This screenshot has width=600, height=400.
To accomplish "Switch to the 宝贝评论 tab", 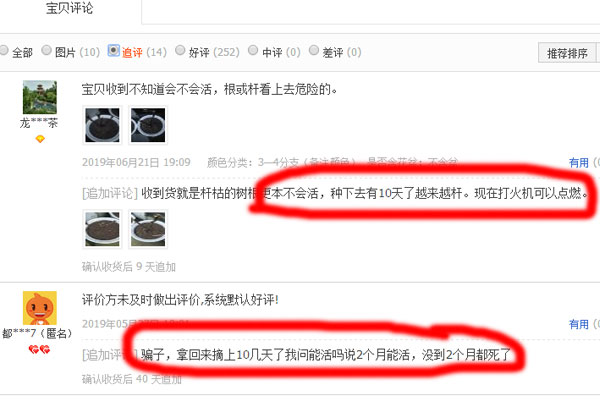I will point(70,8).
